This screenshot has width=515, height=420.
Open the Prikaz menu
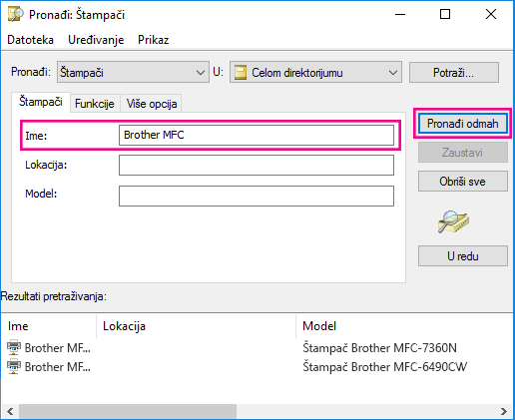click(x=153, y=40)
